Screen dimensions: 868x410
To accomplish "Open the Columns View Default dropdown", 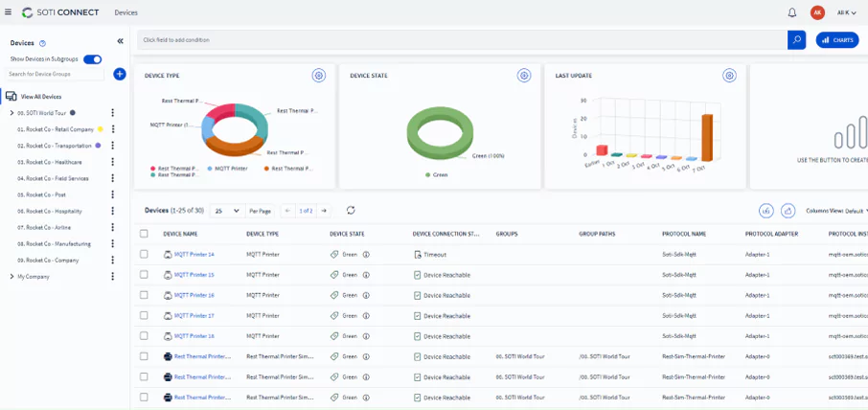I will 836,211.
